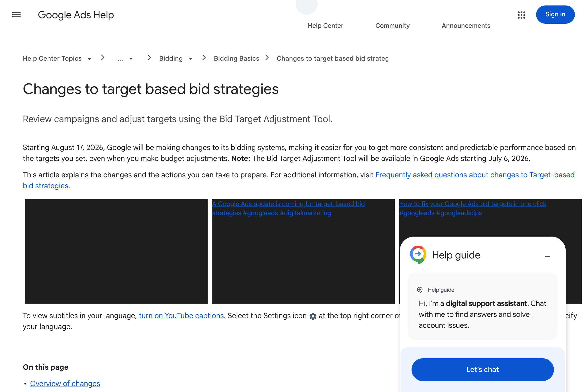Open the Bidding Basics breadcrumb link
This screenshot has height=392, width=584.
[237, 58]
